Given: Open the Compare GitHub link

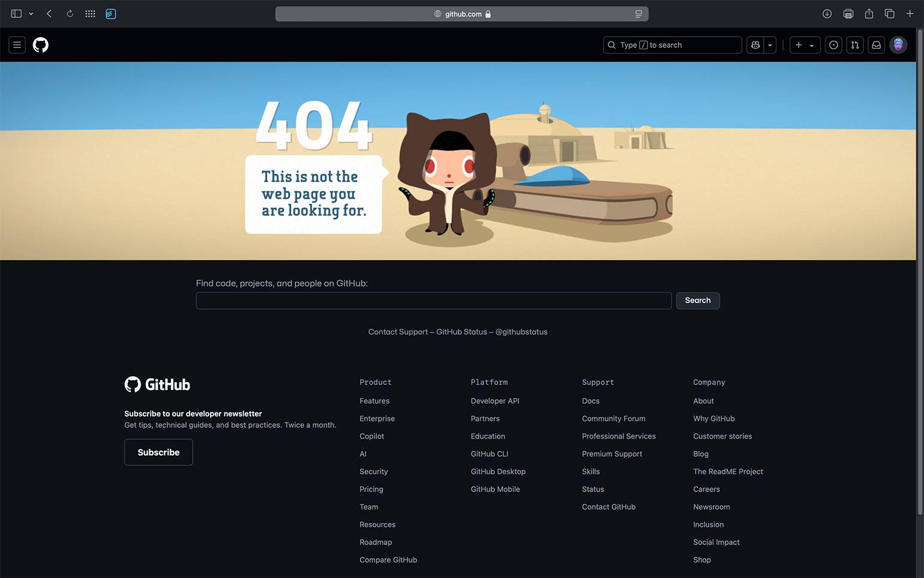Looking at the screenshot, I should [388, 560].
